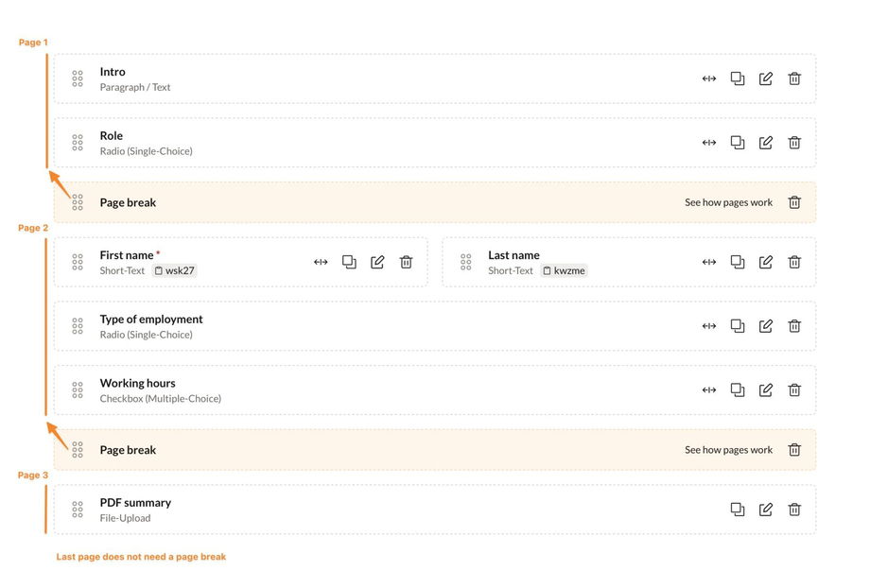Delete the second Page break

[794, 450]
